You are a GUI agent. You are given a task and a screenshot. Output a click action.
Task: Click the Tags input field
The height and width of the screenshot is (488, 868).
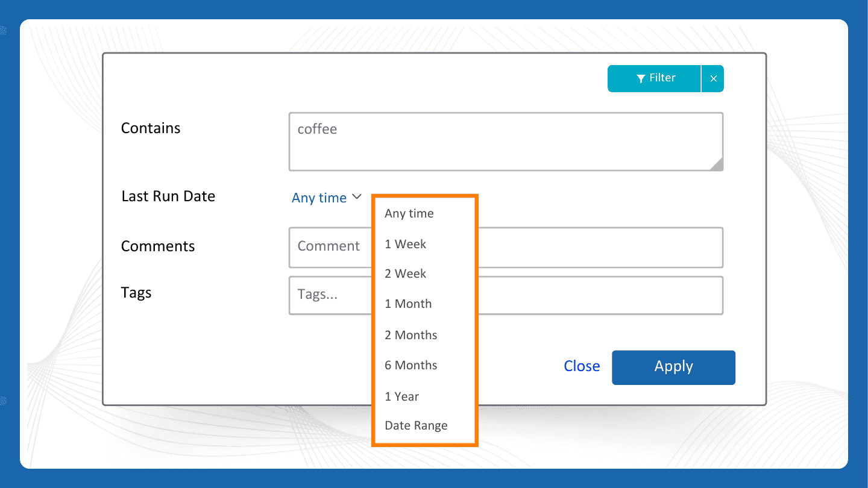click(506, 295)
